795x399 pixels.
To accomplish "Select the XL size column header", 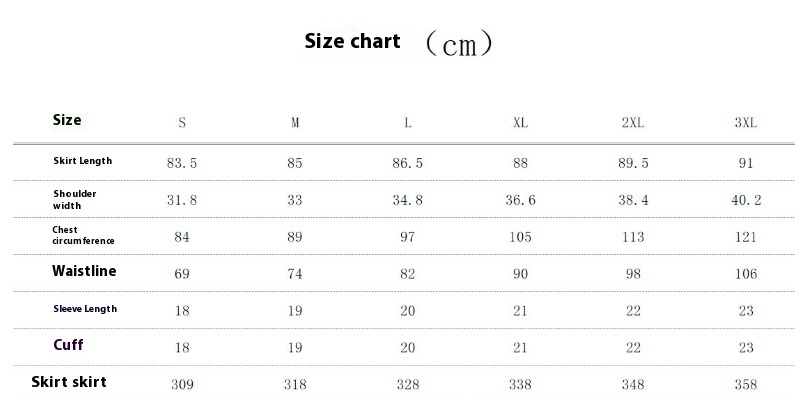I will 520,123.
